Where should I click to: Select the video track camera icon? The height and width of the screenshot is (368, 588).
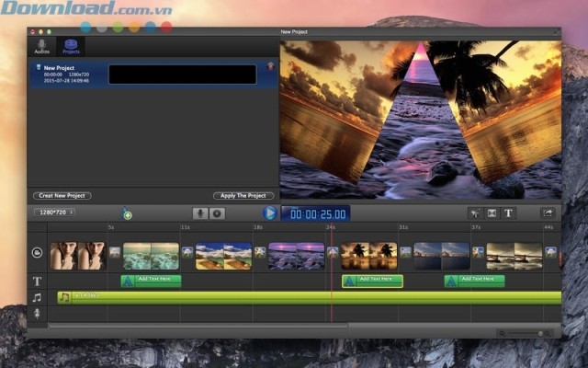coord(38,253)
